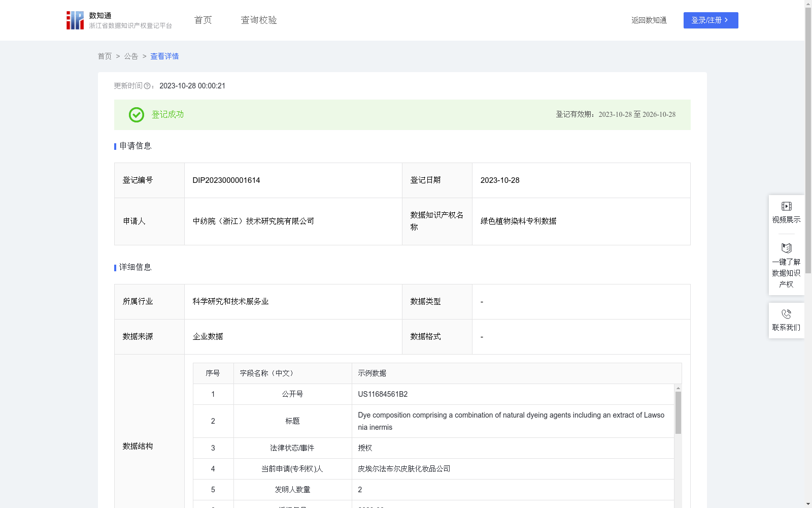Image resolution: width=812 pixels, height=508 pixels.
Task: Click the 数据结构 row label
Action: coord(138,447)
